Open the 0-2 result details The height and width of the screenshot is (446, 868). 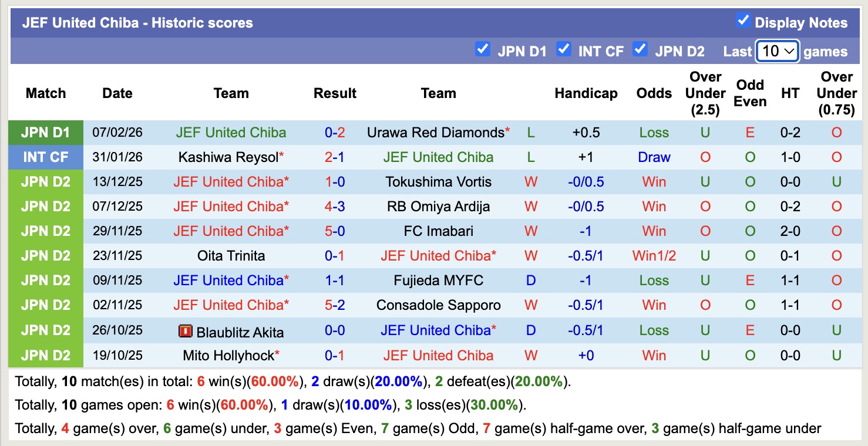pos(335,132)
